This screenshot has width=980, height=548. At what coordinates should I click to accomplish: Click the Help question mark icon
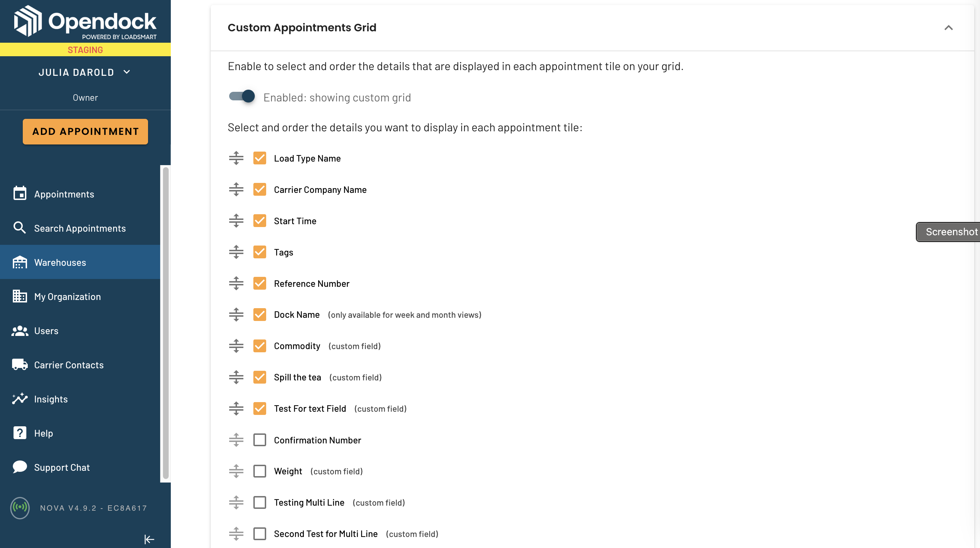(x=20, y=433)
